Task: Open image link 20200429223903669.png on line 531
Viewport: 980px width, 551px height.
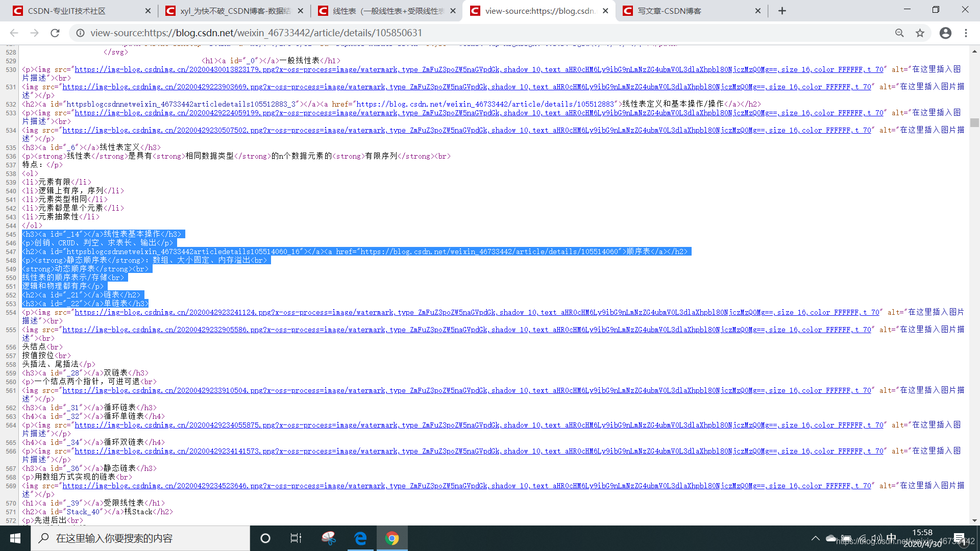Action: tap(467, 87)
